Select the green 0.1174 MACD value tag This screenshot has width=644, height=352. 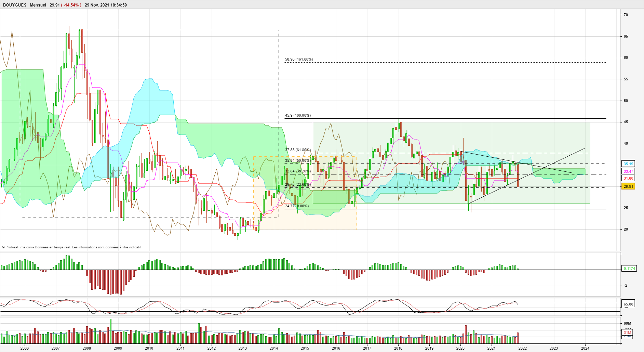click(x=629, y=269)
